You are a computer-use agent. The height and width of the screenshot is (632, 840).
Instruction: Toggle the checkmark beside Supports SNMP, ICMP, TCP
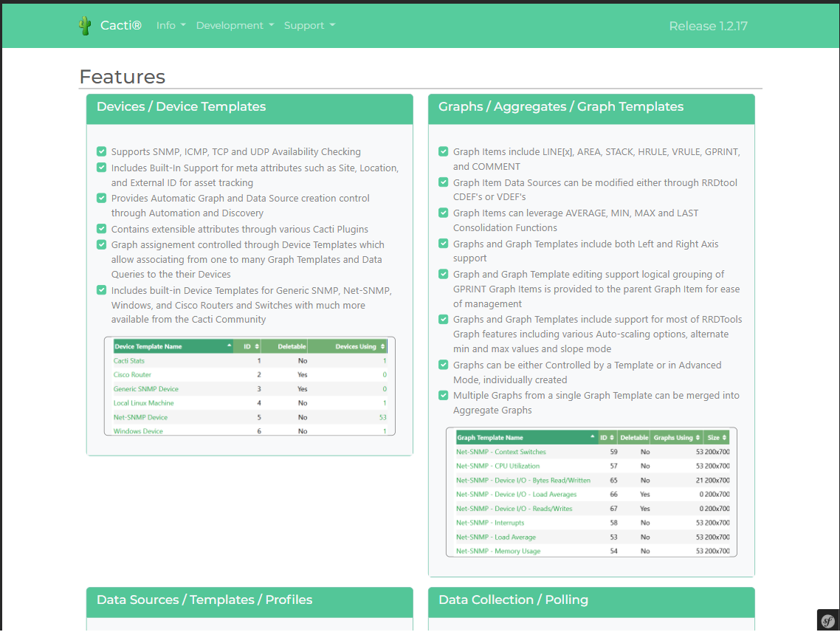102,151
